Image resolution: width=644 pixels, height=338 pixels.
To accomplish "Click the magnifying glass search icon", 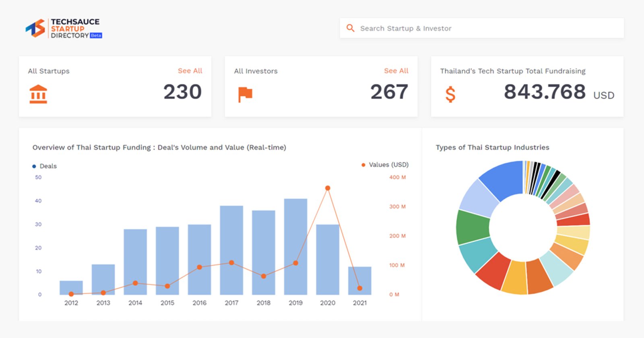I will [351, 28].
